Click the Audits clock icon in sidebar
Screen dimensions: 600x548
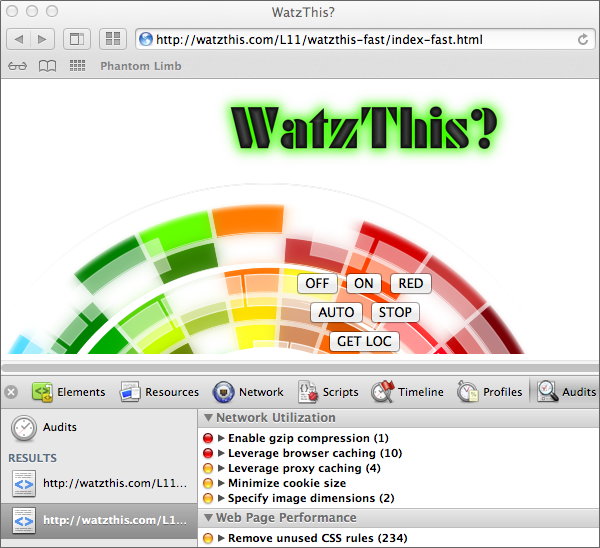24,428
